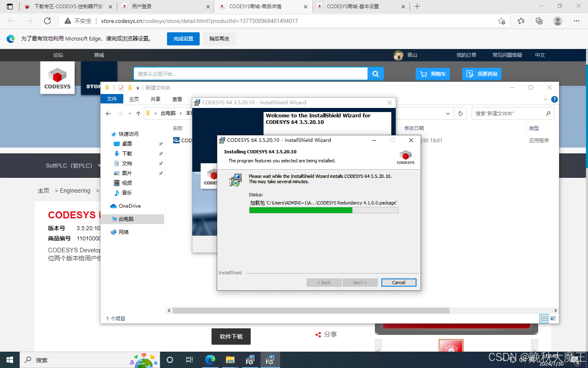Open the tab actions menu icon
Screen dimensions: 588x368
pyautogui.click(x=10, y=7)
